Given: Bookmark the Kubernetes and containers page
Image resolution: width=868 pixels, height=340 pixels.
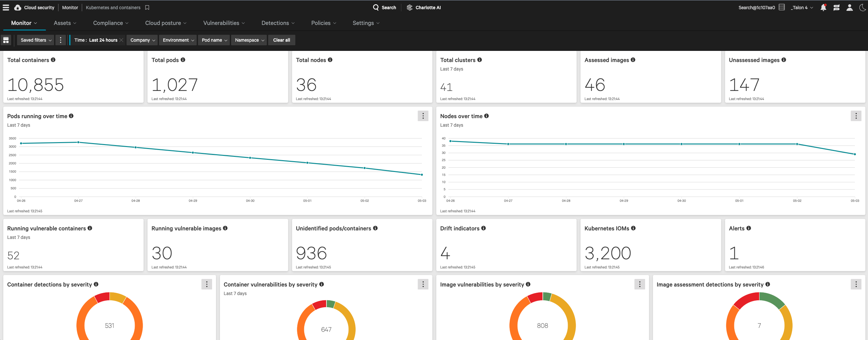Looking at the screenshot, I should [147, 8].
